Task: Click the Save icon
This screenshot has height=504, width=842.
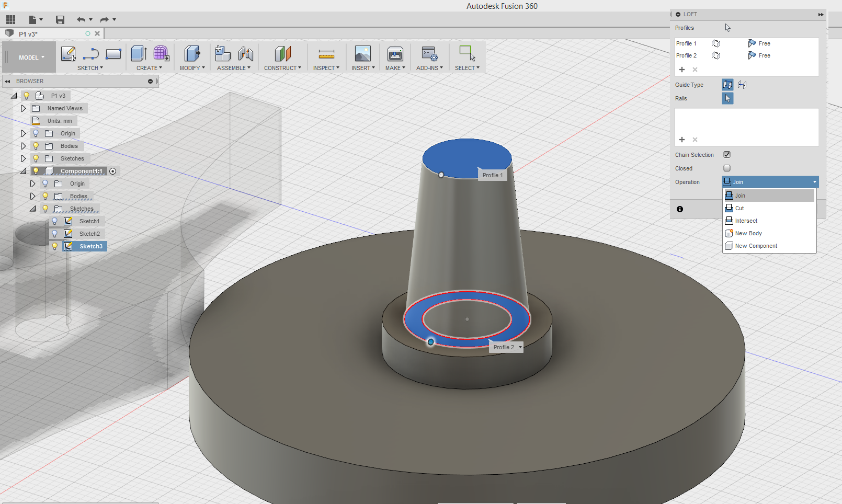Action: tap(60, 20)
